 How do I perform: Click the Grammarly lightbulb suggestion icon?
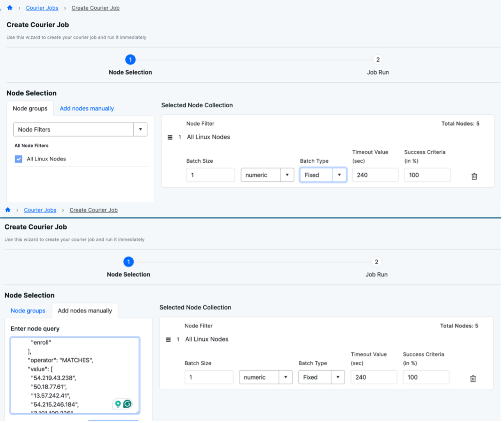click(x=118, y=404)
